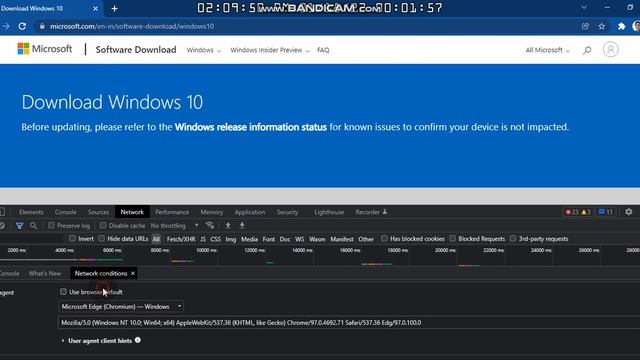Open the Security panel tab
This screenshot has width=640, height=360.
(x=287, y=212)
